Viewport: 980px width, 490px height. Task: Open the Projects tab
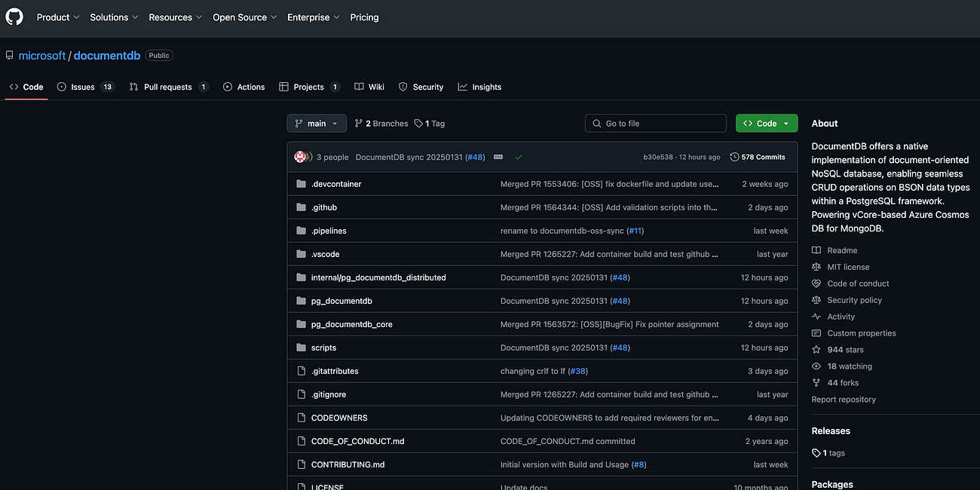[309, 87]
